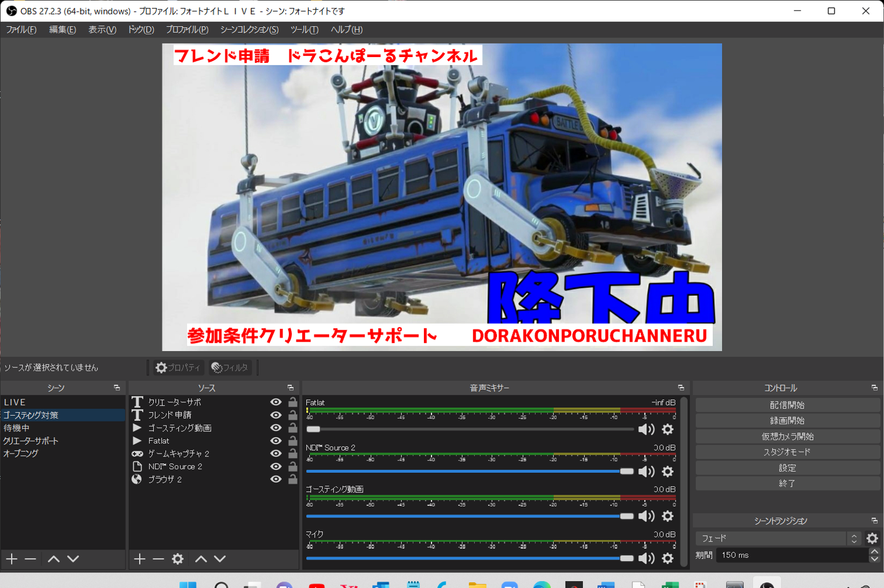884x588 pixels.
Task: Remove the selected source with the minus icon
Action: point(158,559)
